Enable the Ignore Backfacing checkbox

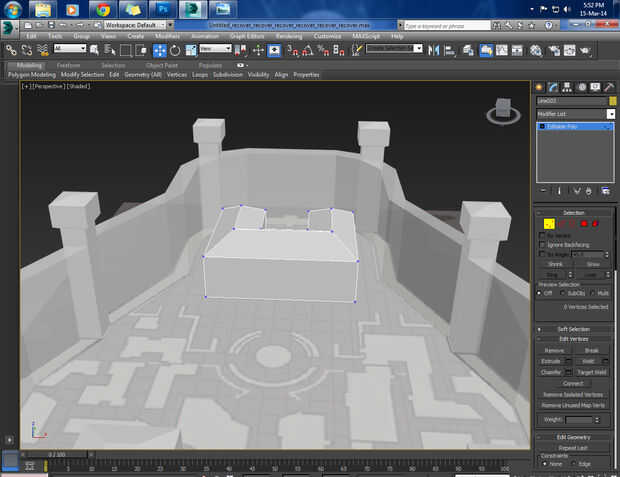(x=542, y=244)
